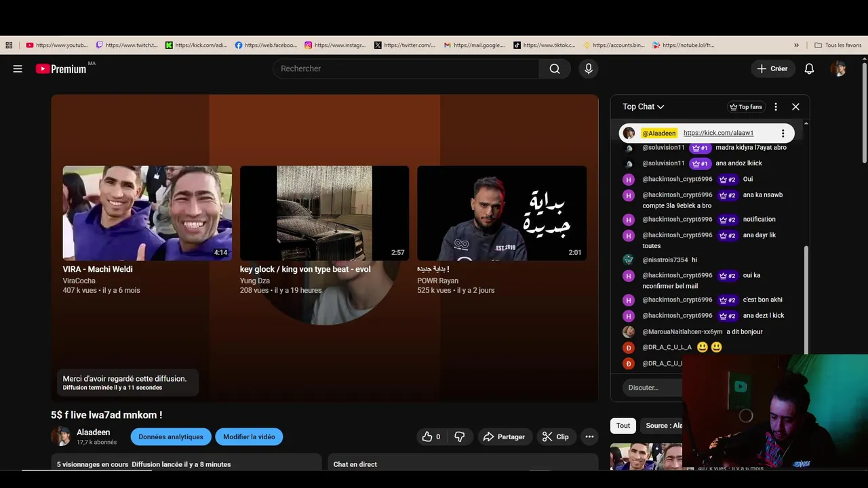Click the Discuter chat input
868x488 pixels.
point(652,388)
